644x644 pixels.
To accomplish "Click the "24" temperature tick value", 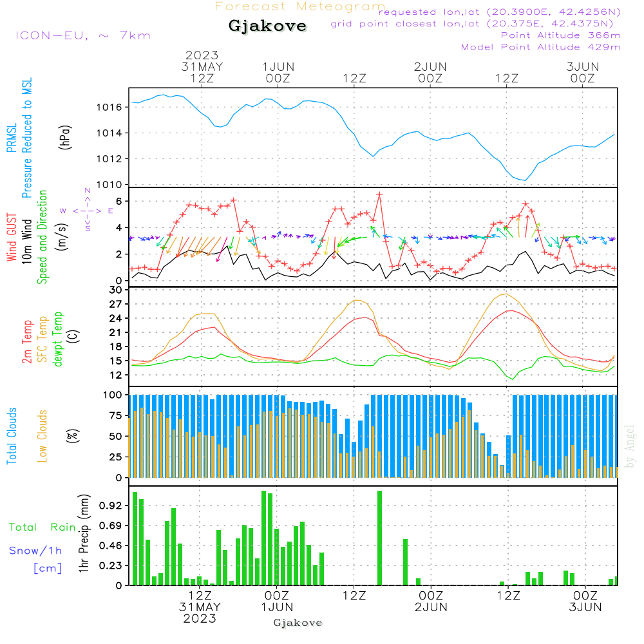I will coord(116,318).
